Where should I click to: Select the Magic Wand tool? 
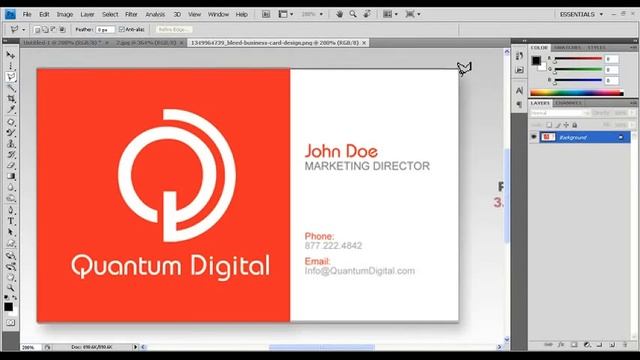point(11,88)
